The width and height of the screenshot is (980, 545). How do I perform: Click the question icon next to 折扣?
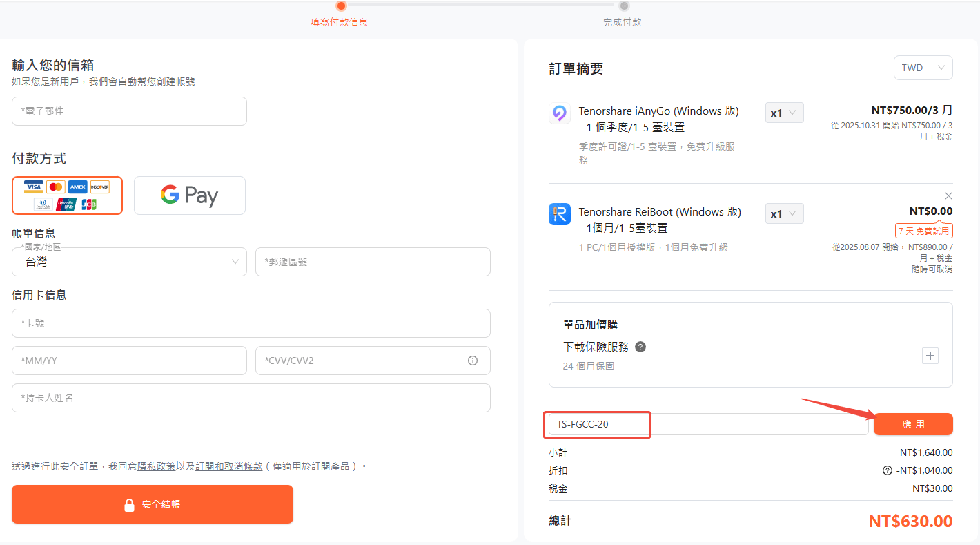888,470
